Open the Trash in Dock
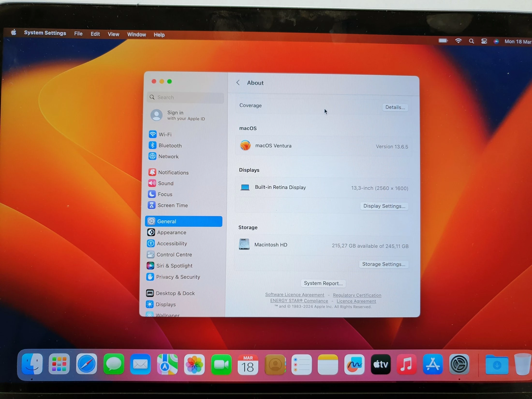The width and height of the screenshot is (532, 399). [523, 364]
